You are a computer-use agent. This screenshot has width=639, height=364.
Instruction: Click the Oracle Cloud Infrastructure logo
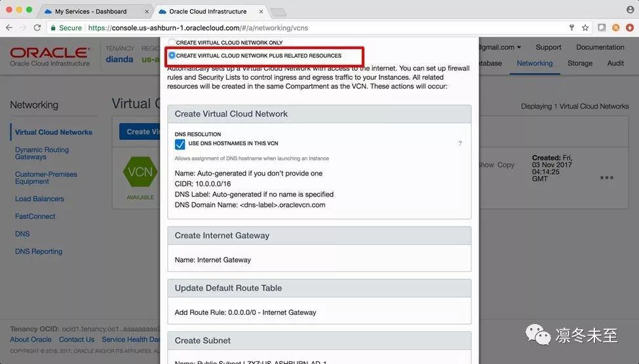point(50,56)
